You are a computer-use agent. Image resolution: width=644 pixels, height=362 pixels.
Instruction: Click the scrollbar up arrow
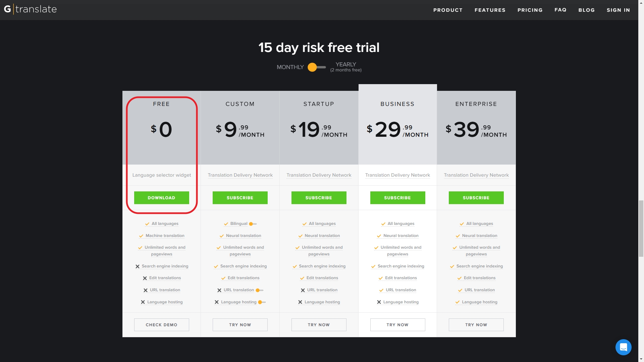click(x=641, y=3)
